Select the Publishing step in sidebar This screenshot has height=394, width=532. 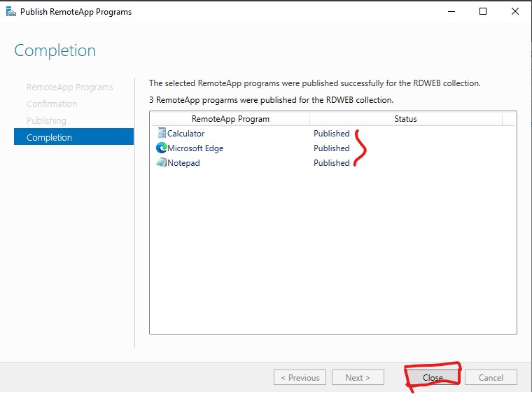46,120
